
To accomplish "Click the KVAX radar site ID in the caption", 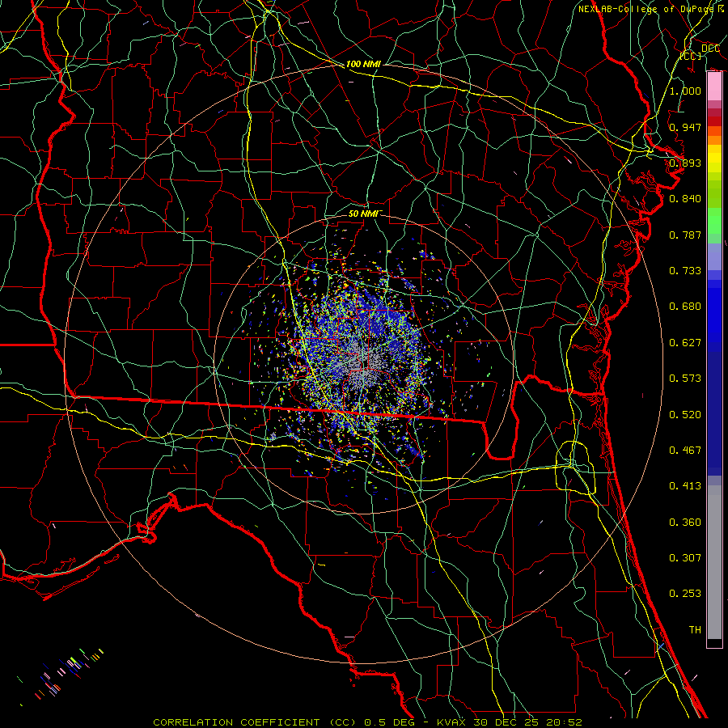I will 451,722.
